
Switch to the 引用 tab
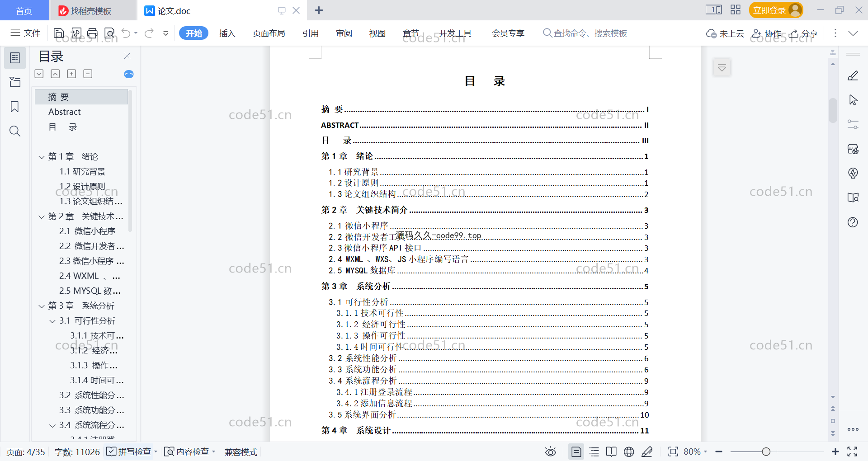(x=311, y=33)
